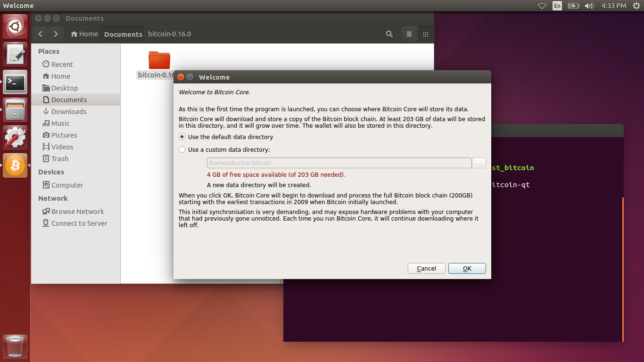Click the /home/ubuntu/.bitcoin path field

tap(339, 163)
